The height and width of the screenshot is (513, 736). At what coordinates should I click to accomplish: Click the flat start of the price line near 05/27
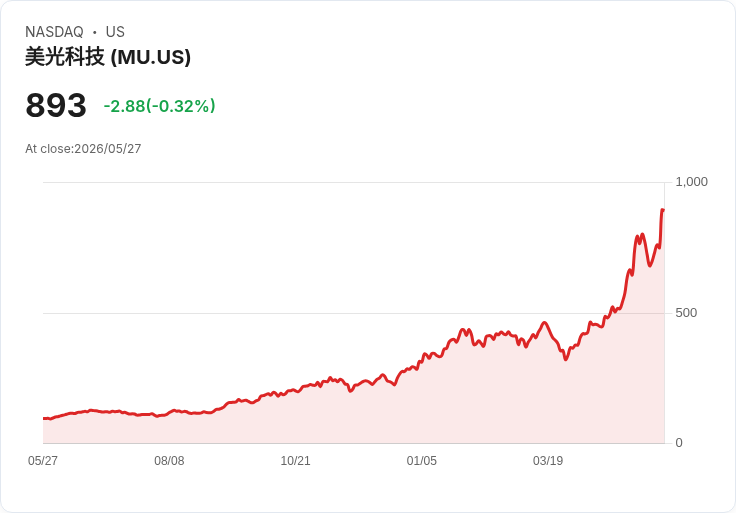point(47,418)
